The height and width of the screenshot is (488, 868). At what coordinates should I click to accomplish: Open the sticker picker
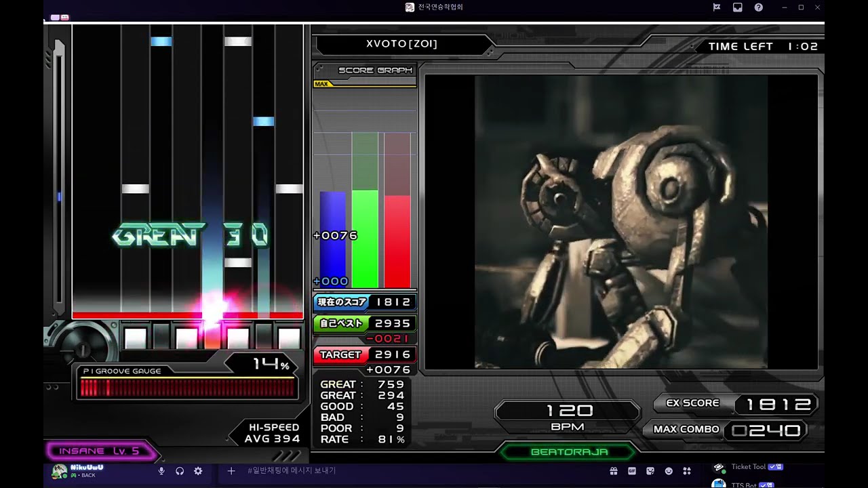[650, 470]
